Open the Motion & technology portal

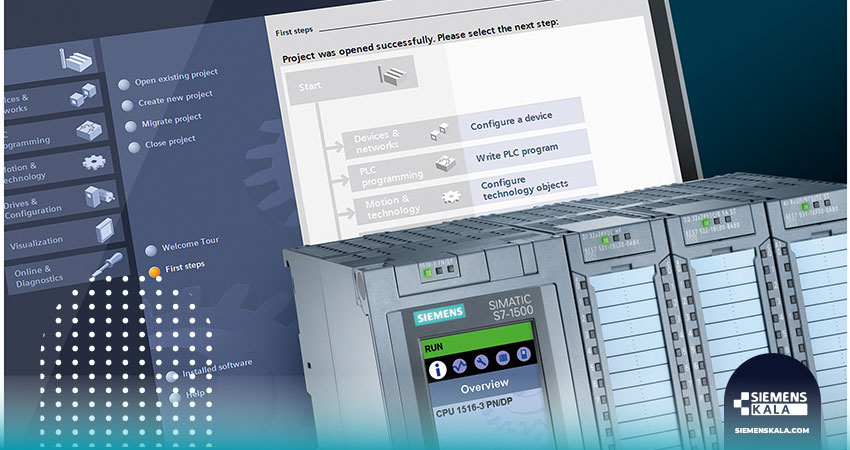pos(57,169)
